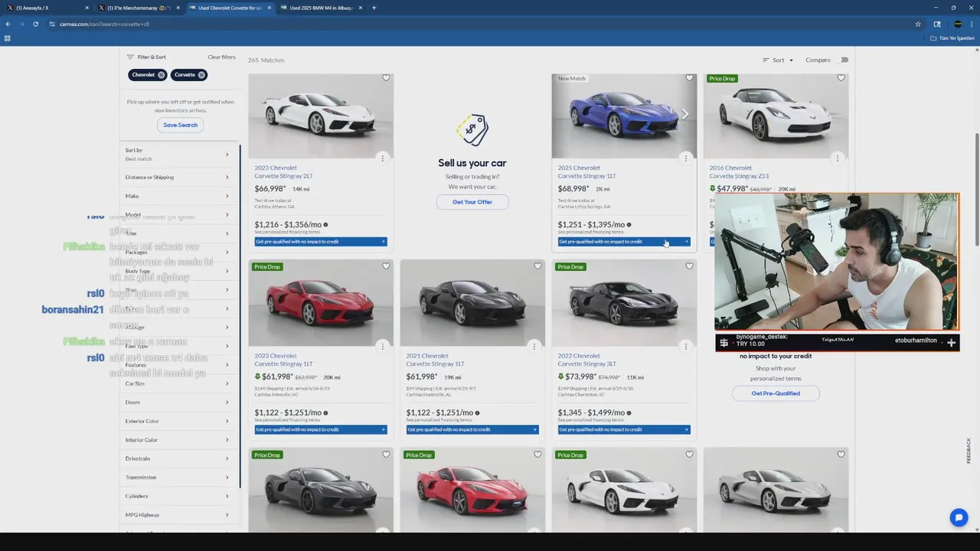
Task: Open the Feedback side tab
Action: [x=969, y=450]
